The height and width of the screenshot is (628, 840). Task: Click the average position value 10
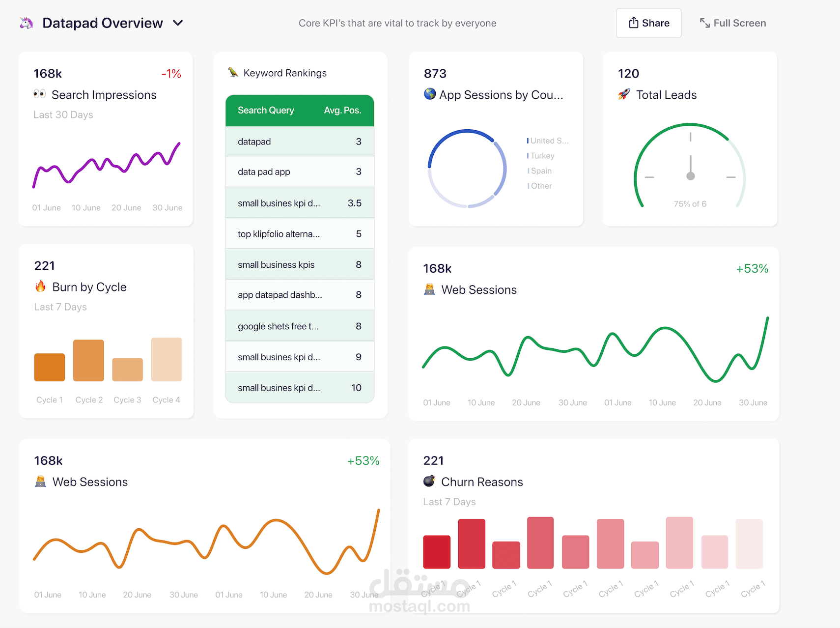coord(356,388)
